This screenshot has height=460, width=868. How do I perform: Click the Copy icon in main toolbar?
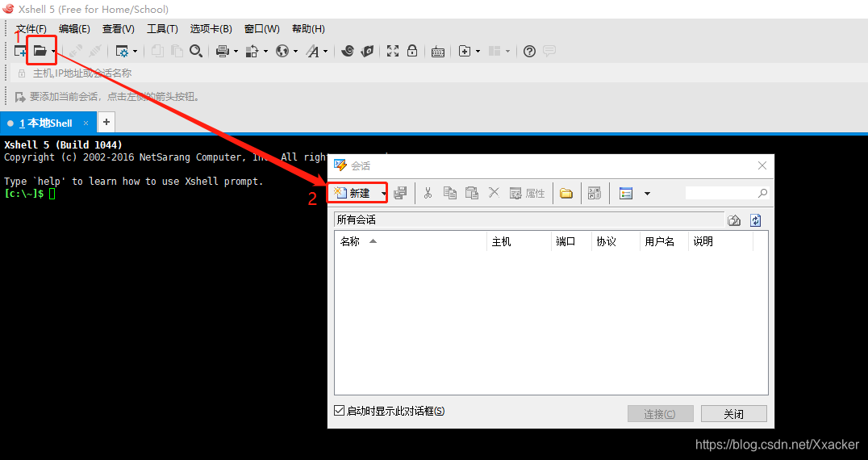point(157,51)
